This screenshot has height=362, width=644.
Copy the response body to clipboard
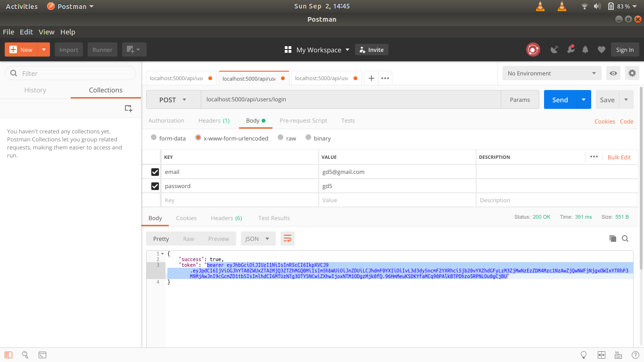tap(613, 239)
